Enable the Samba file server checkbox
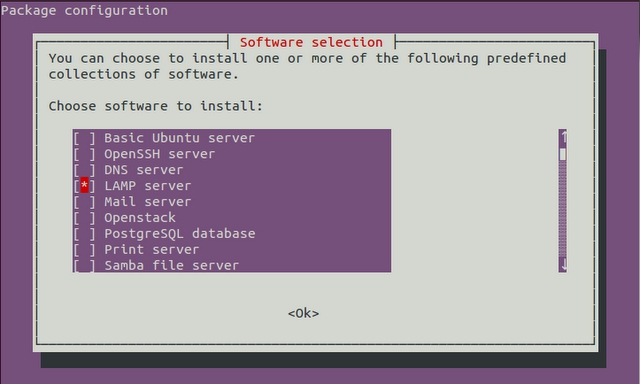Viewport: 640px width, 384px height. (84, 265)
